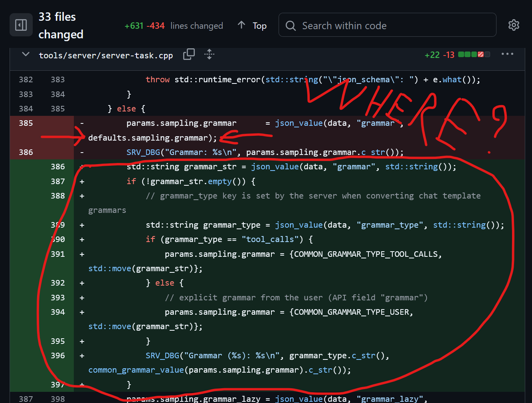The height and width of the screenshot is (403, 532).
Task: Click the '} else {' code on line 392
Action: [165, 283]
